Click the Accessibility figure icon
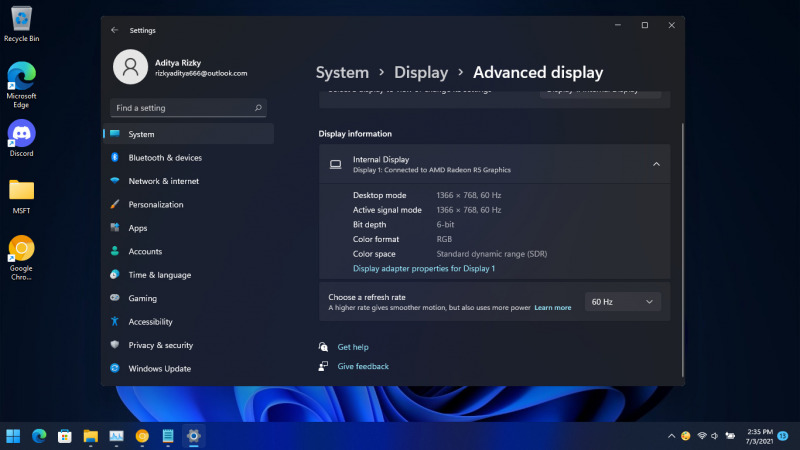This screenshot has width=800, height=450. click(x=115, y=321)
